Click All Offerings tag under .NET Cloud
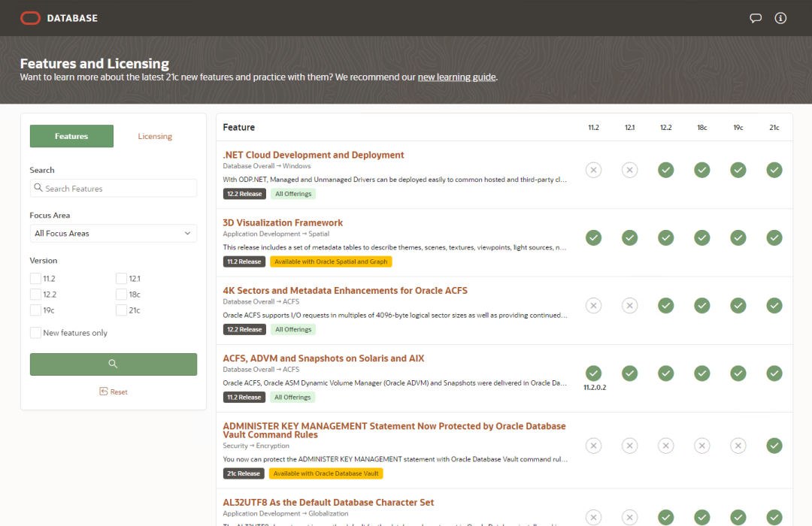Image resolution: width=812 pixels, height=526 pixels. 293,194
